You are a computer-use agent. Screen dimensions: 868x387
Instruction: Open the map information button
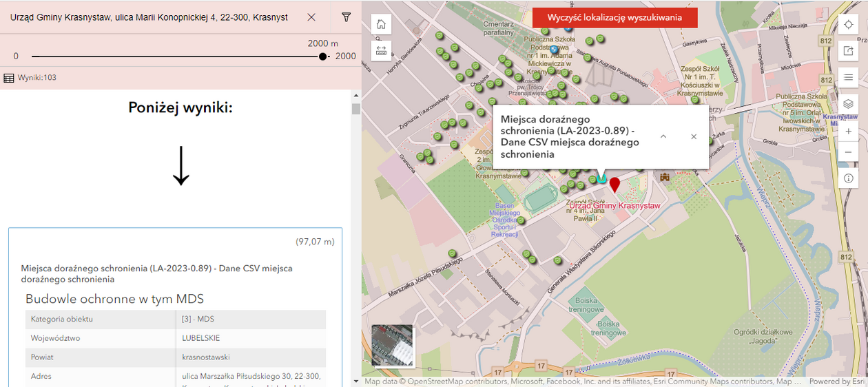coord(848,178)
